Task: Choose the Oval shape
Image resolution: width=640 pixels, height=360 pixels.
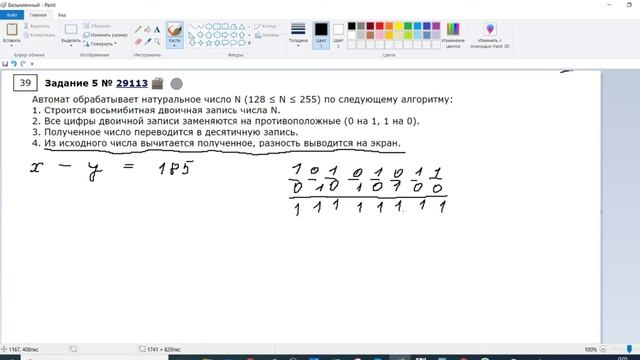Action: pyautogui.click(x=208, y=27)
